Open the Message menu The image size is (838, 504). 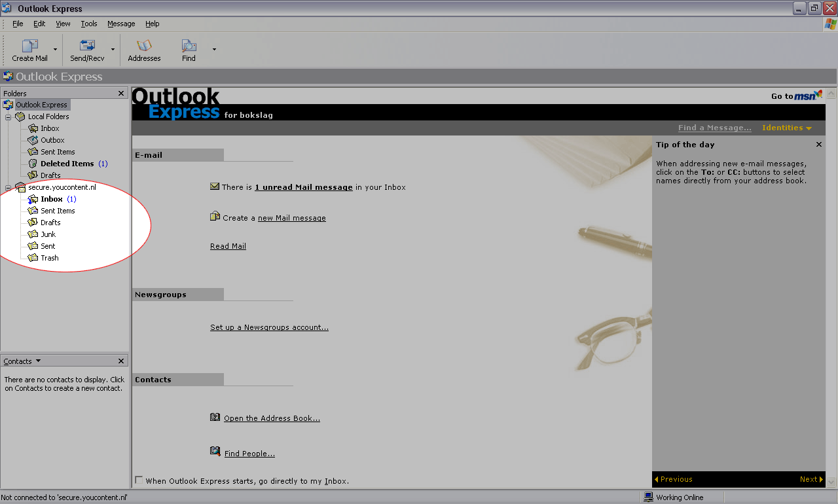click(x=121, y=24)
